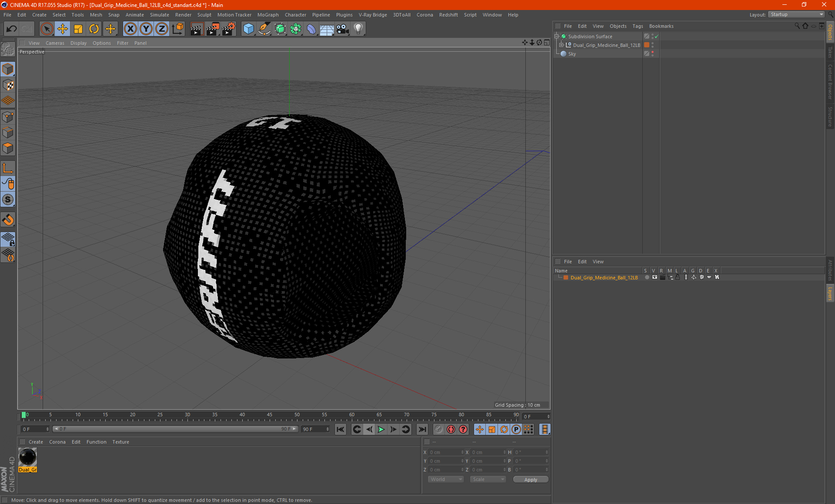Collapse the Subdivision Surface tree node
Screen dimensions: 835x504
(x=557, y=36)
